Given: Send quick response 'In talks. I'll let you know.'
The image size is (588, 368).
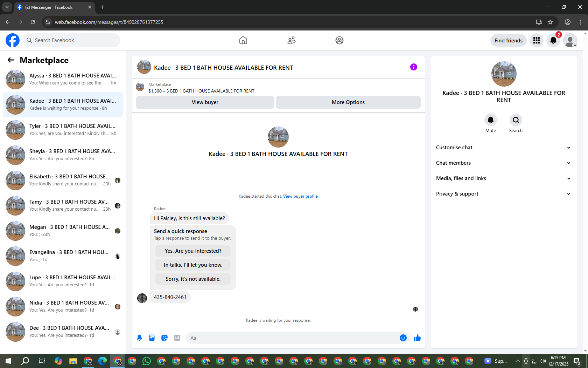Looking at the screenshot, I should [x=193, y=265].
